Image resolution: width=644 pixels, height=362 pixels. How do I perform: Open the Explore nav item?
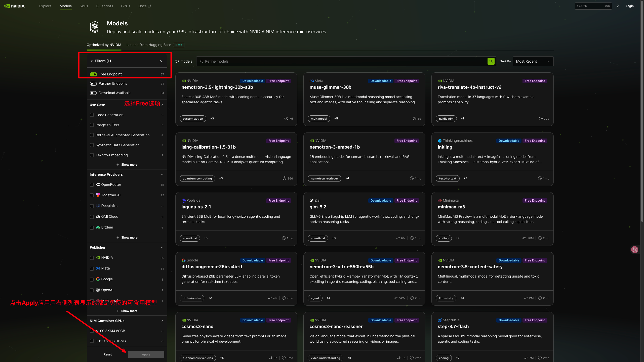45,6
